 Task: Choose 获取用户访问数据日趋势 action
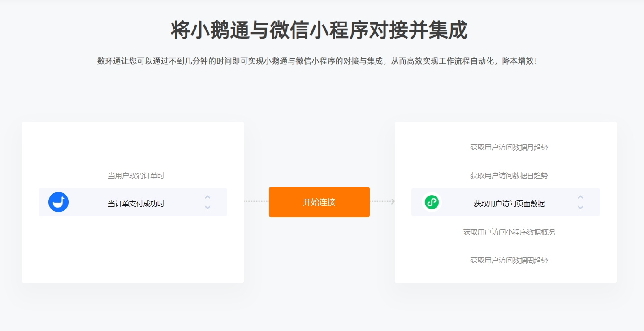coord(509,175)
